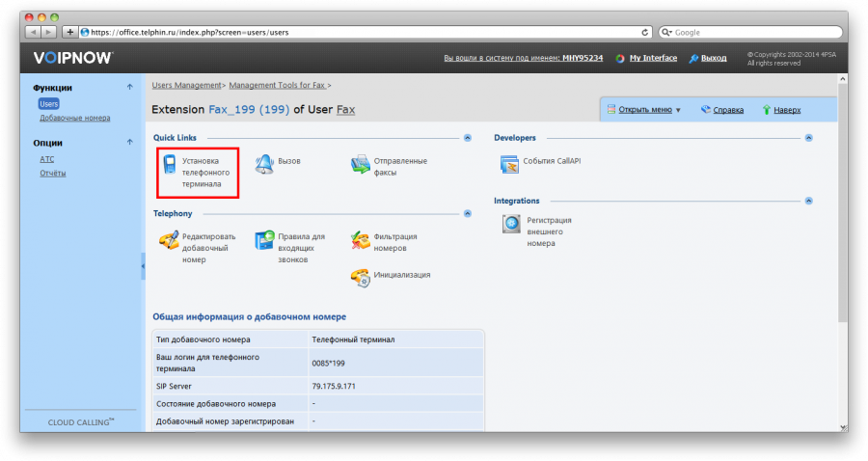Click the Фильтрация номеров text link
Screen dimensions: 868x461
tap(395, 242)
